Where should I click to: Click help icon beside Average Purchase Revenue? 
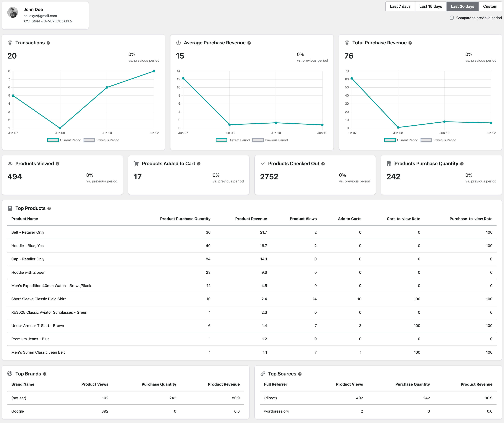point(249,43)
